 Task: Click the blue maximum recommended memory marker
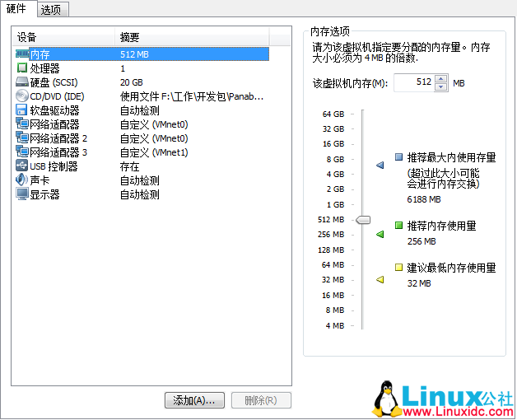tap(380, 166)
